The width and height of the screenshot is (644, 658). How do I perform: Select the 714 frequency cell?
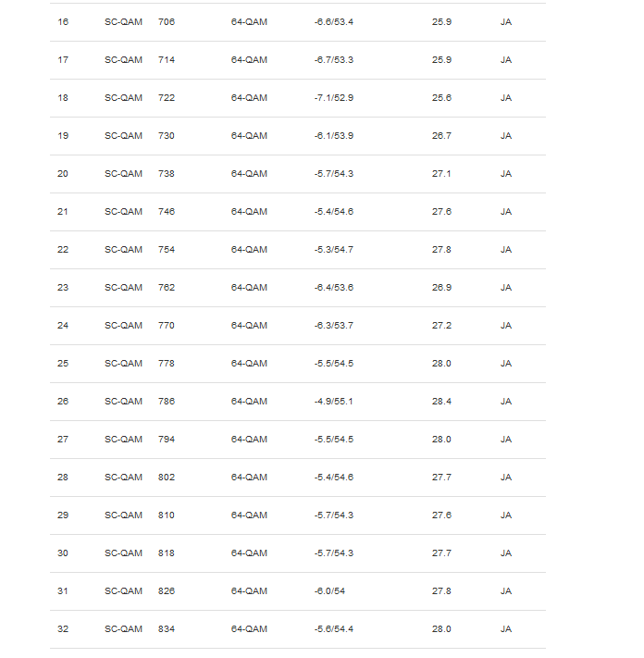click(x=167, y=59)
